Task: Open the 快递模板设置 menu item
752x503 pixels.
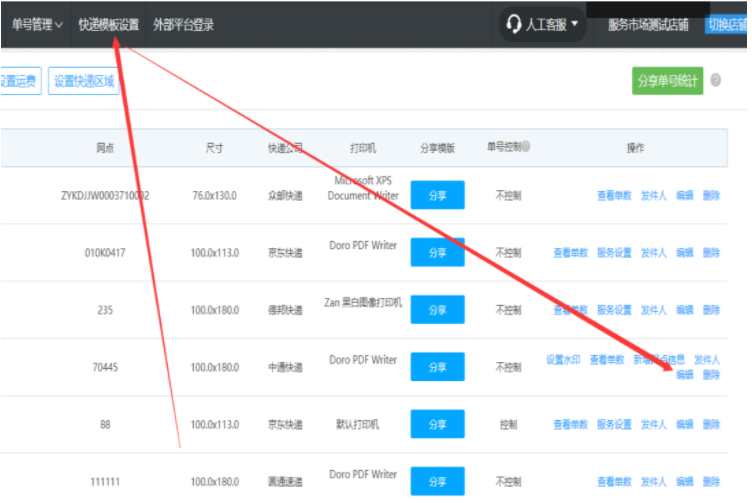Action: [x=109, y=24]
